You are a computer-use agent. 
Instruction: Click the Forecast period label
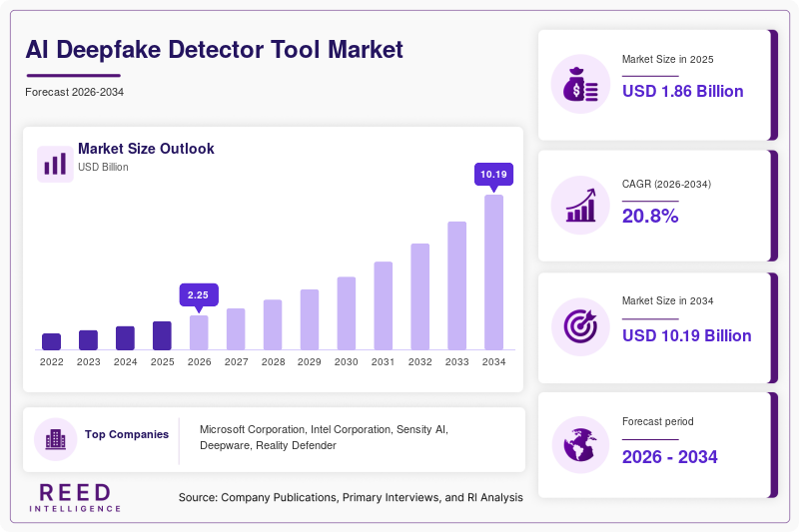click(x=658, y=421)
